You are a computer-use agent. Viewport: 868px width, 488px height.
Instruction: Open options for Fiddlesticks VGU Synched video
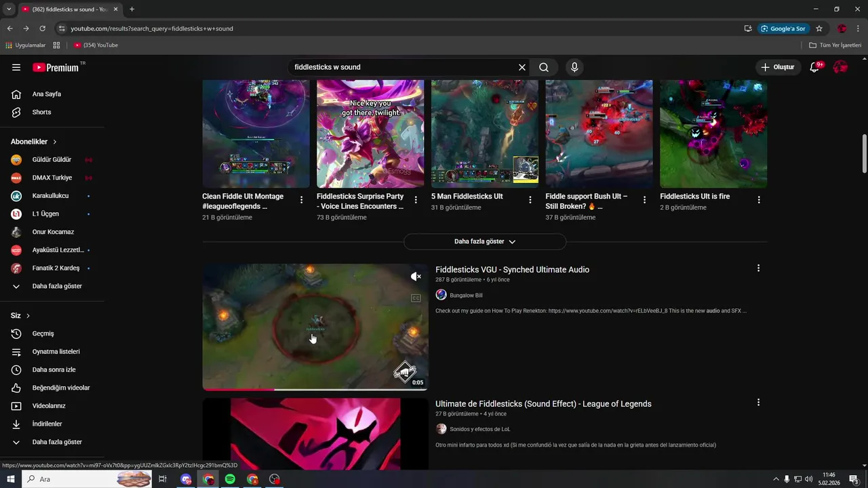tap(758, 268)
